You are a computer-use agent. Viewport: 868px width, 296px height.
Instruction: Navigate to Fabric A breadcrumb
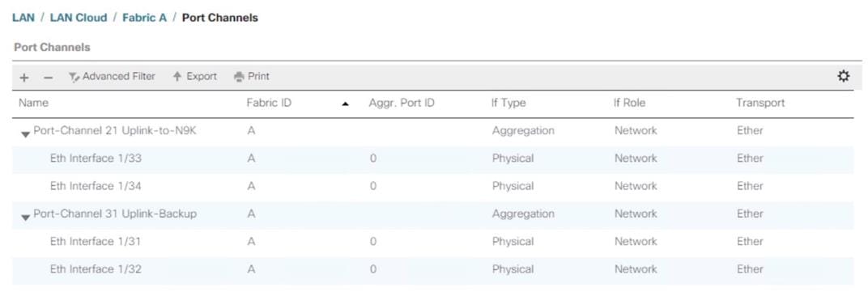pos(144,18)
